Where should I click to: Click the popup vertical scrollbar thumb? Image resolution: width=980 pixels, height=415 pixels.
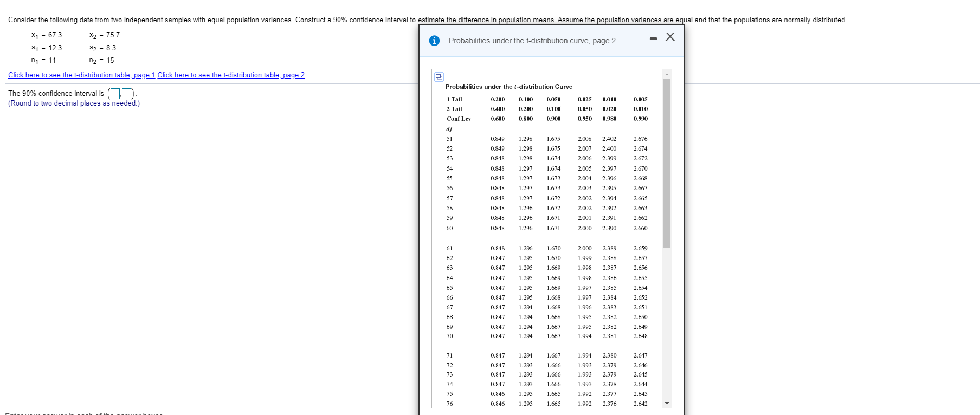click(667, 163)
